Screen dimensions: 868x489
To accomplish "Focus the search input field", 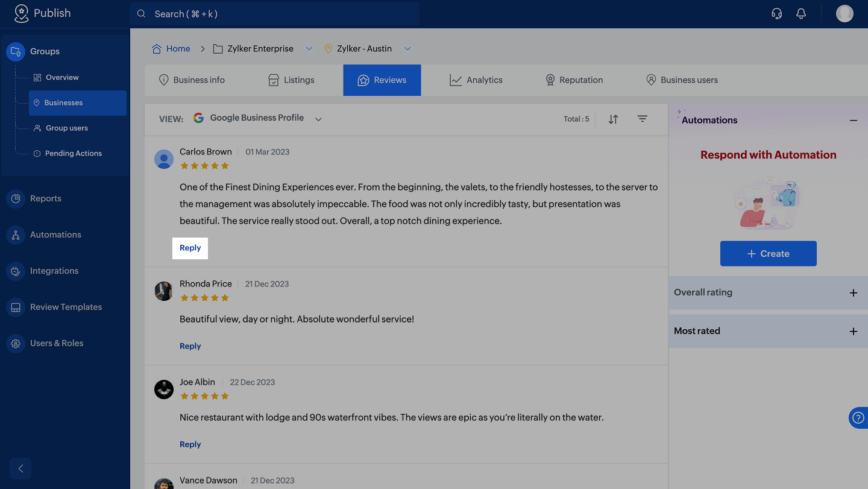I will 274,14.
